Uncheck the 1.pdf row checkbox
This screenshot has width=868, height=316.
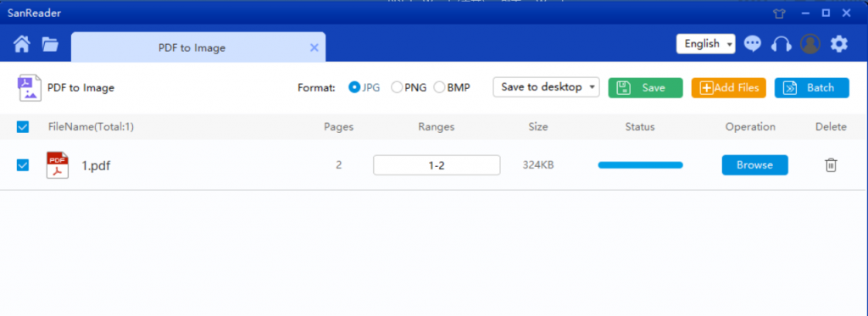(x=23, y=165)
